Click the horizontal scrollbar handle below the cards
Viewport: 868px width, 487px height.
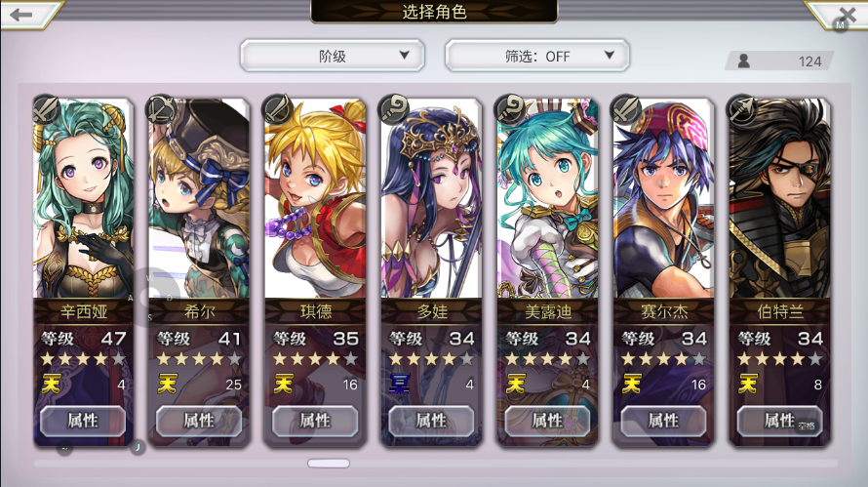(x=329, y=464)
